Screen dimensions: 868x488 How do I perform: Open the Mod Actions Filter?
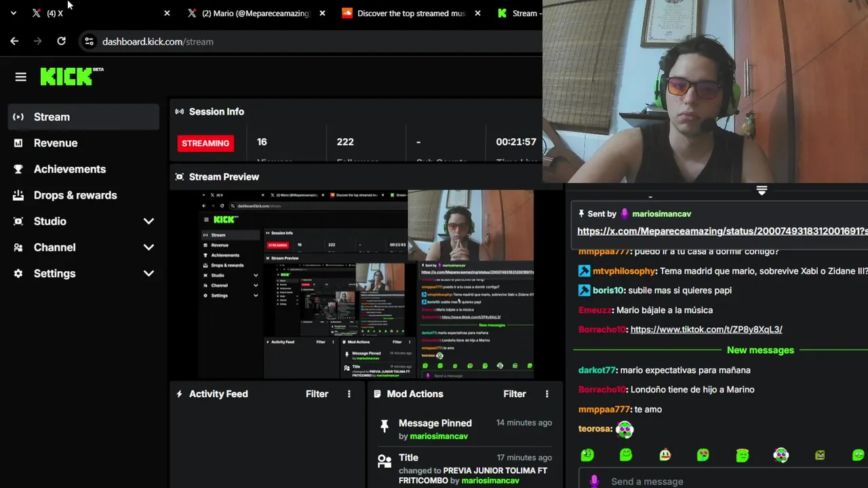pos(515,394)
